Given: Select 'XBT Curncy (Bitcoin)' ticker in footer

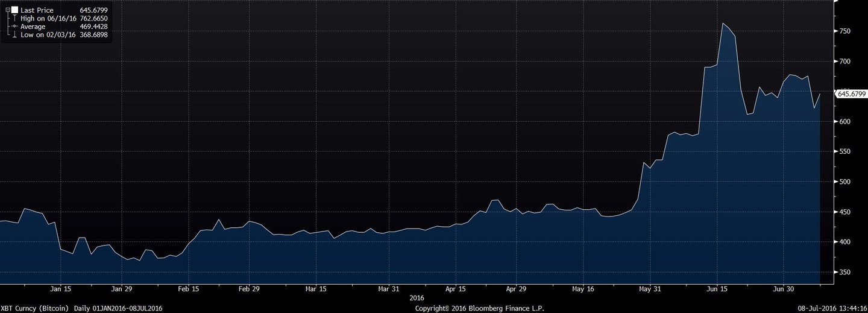Looking at the screenshot, I should pyautogui.click(x=36, y=308).
